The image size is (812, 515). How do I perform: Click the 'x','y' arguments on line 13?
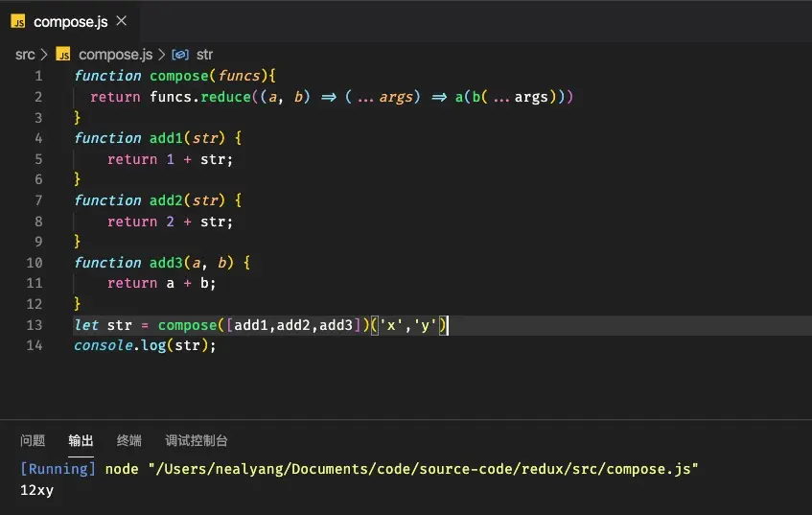point(408,325)
